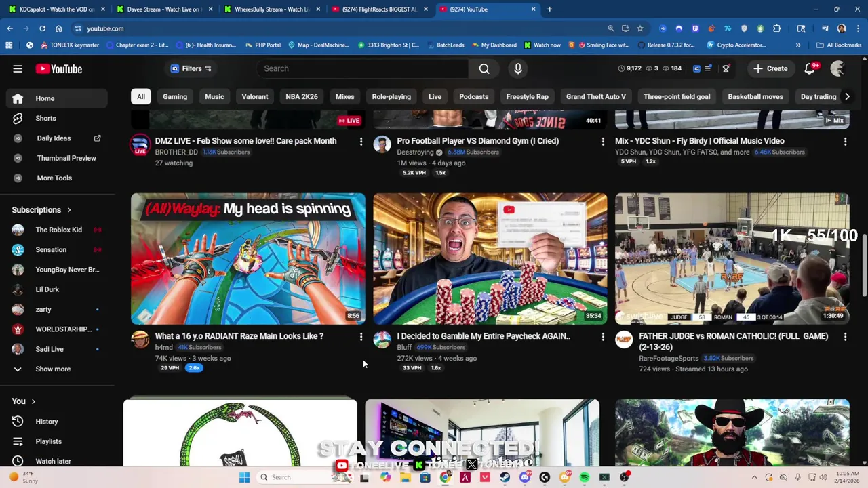Click the YouTube search input field
Viewport: 868px width, 488px height.
click(362, 68)
